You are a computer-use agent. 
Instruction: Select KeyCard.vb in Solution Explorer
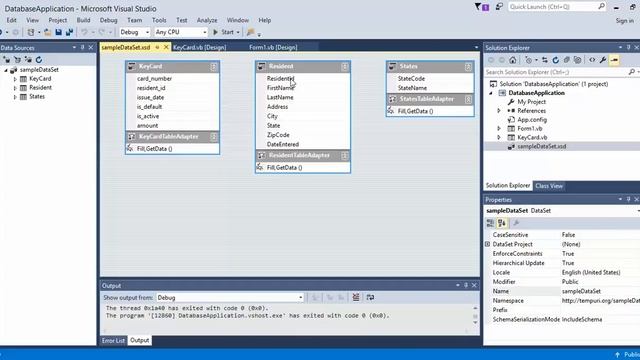532,138
